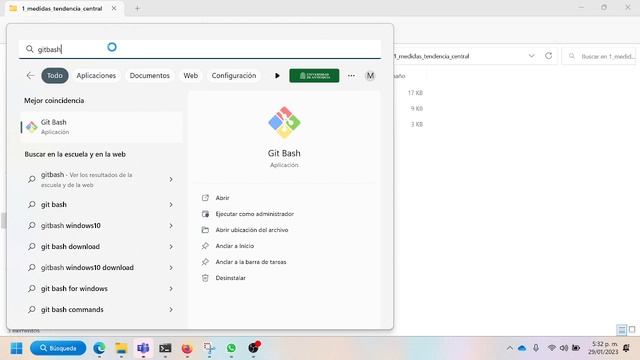Expand the 'git bash download' suggestion chevron
640x360 pixels.
coord(171,247)
